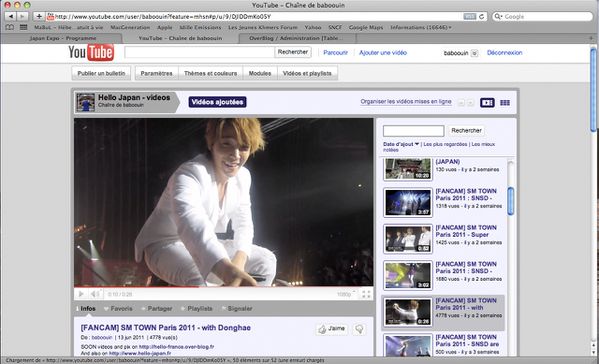The image size is (599, 364).
Task: Open the baboouin account dropdown arrow
Action: (x=474, y=53)
